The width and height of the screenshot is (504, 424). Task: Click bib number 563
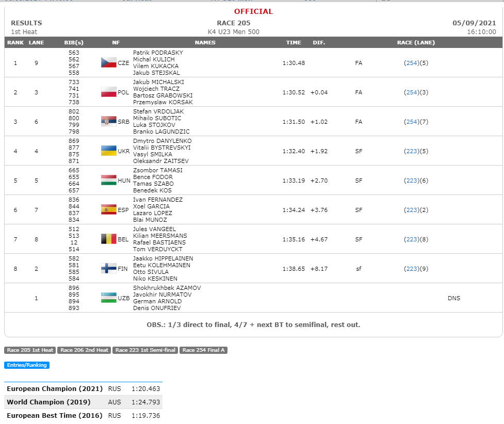[74, 53]
